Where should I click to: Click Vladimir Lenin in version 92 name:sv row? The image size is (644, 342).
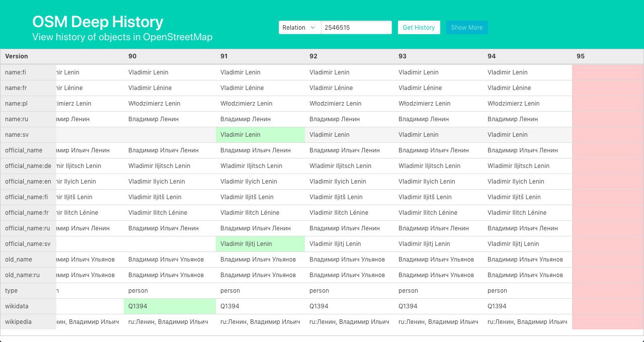point(330,135)
